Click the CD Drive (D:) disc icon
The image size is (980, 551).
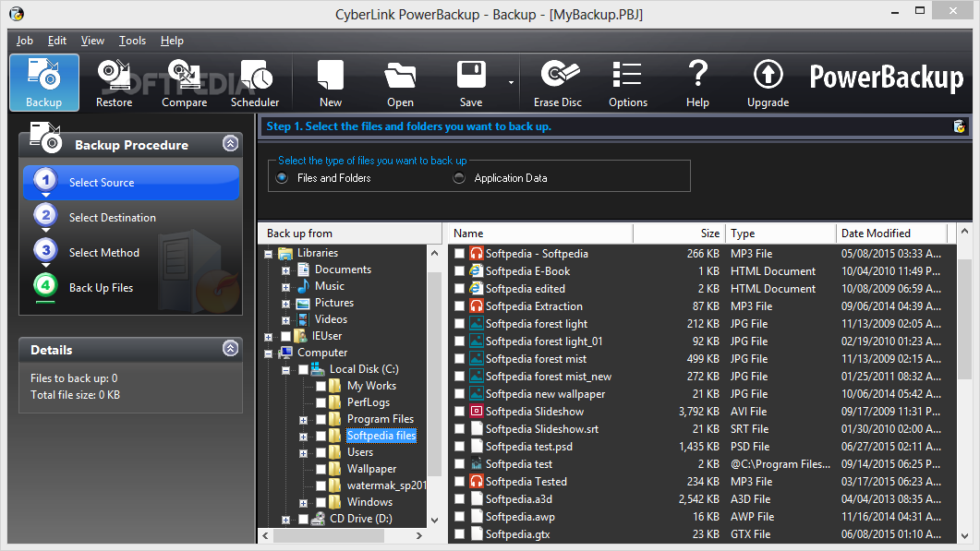coord(318,519)
